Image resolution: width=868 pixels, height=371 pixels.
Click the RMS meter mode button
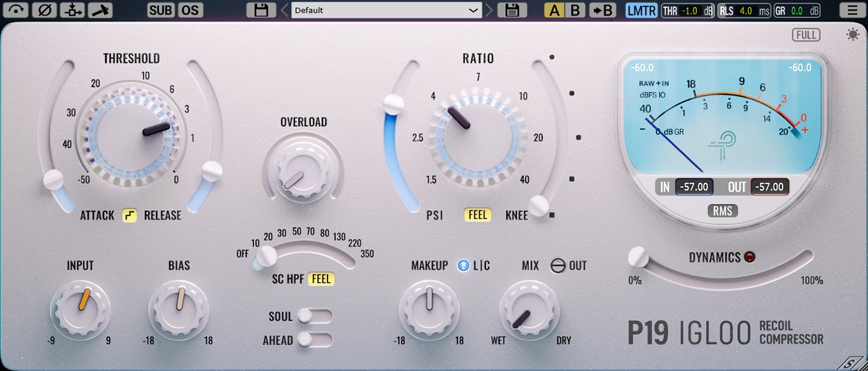722,210
